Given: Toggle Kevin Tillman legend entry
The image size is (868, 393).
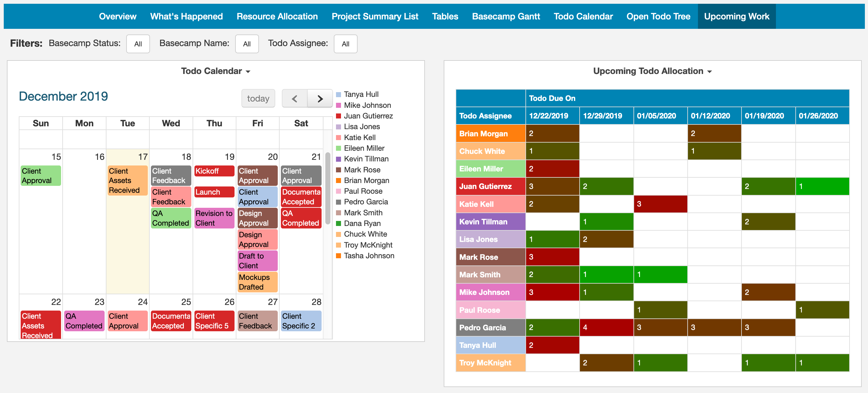Looking at the screenshot, I should (366, 159).
